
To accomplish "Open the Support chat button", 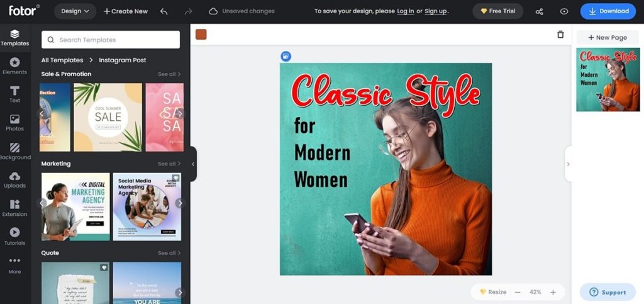I will (x=608, y=292).
